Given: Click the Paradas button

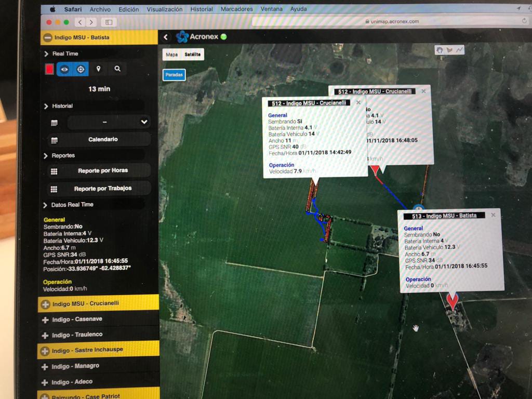Looking at the screenshot, I should pos(174,75).
